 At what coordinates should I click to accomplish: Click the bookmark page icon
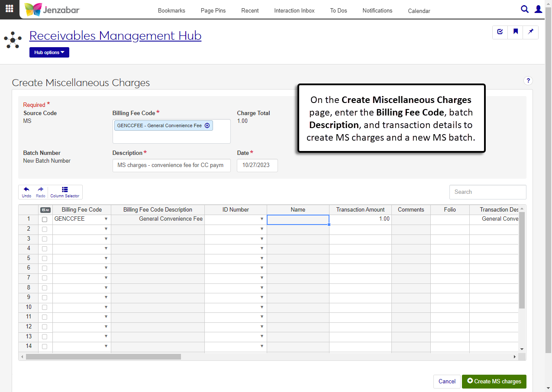coord(515,32)
